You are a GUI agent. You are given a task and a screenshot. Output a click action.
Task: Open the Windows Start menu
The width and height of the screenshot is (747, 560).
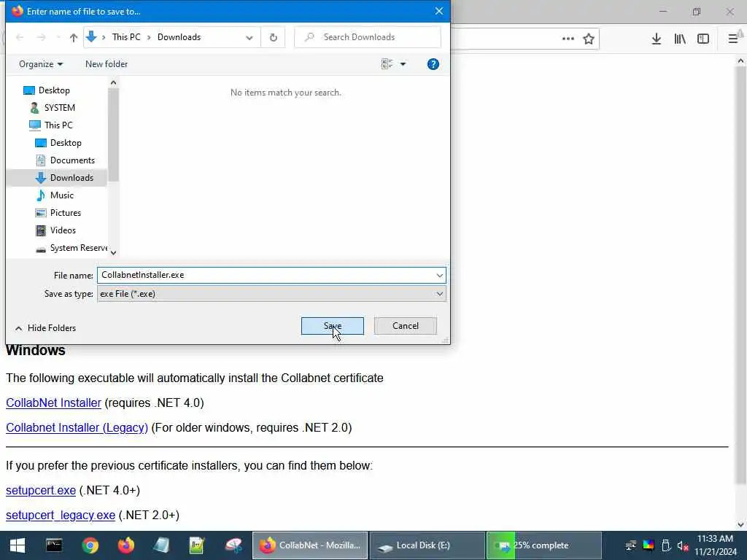[18, 545]
